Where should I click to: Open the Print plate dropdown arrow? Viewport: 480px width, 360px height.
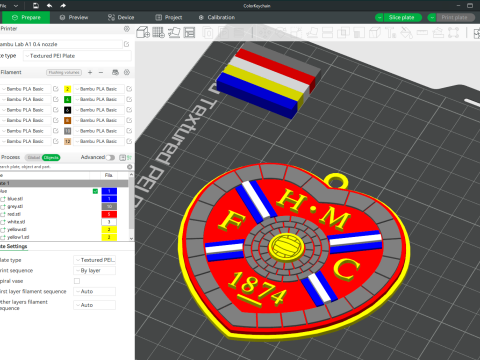[432, 17]
